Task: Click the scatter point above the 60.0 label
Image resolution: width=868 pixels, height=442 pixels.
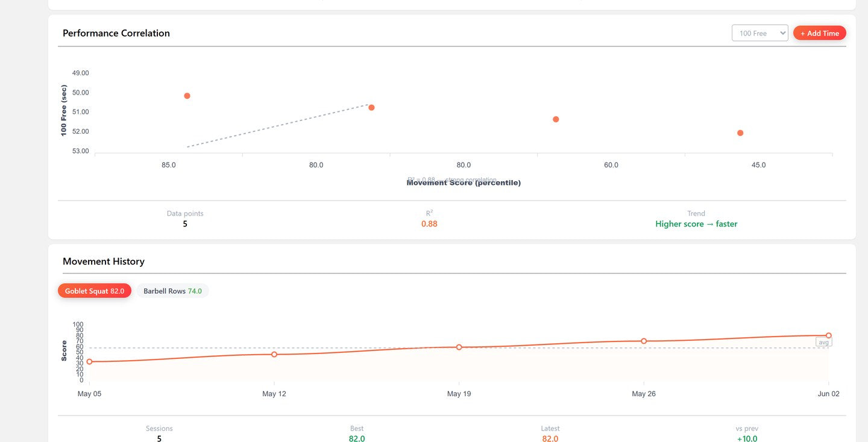Action: point(556,119)
